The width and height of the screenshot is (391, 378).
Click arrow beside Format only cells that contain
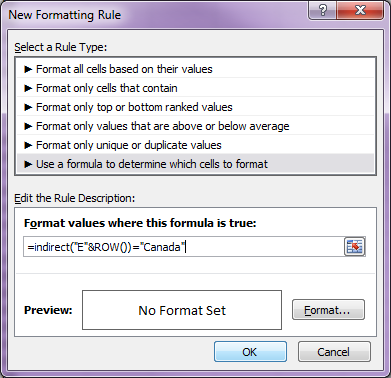28,88
